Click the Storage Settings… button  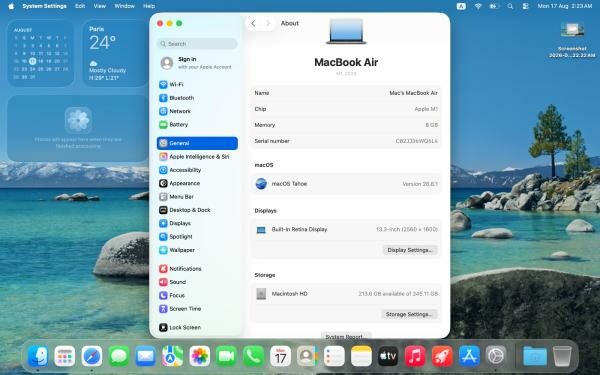point(409,315)
